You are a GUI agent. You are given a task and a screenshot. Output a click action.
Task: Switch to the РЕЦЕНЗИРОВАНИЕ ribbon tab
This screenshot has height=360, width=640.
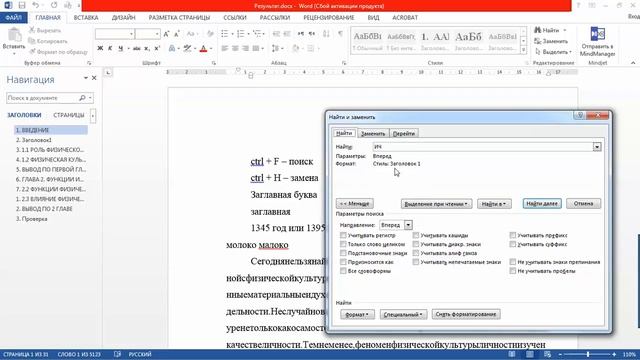tap(329, 18)
